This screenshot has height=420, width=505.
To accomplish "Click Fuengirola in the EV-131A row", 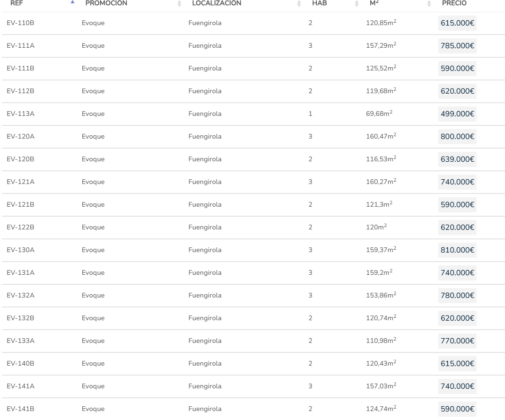I will [205, 273].
